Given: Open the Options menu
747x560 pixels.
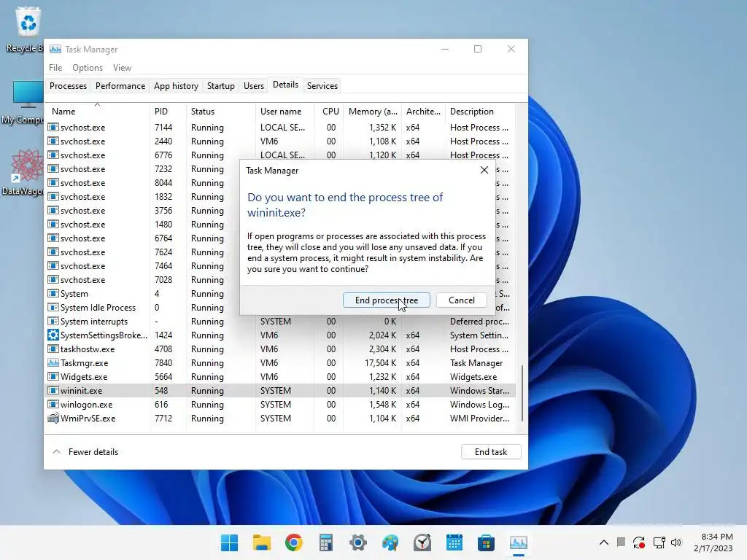Looking at the screenshot, I should click(88, 68).
